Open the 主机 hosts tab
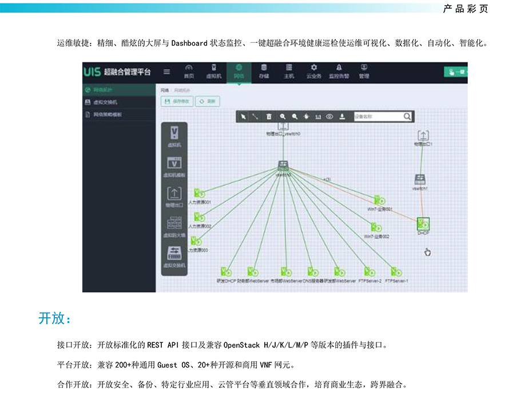532x396 pixels. point(289,71)
